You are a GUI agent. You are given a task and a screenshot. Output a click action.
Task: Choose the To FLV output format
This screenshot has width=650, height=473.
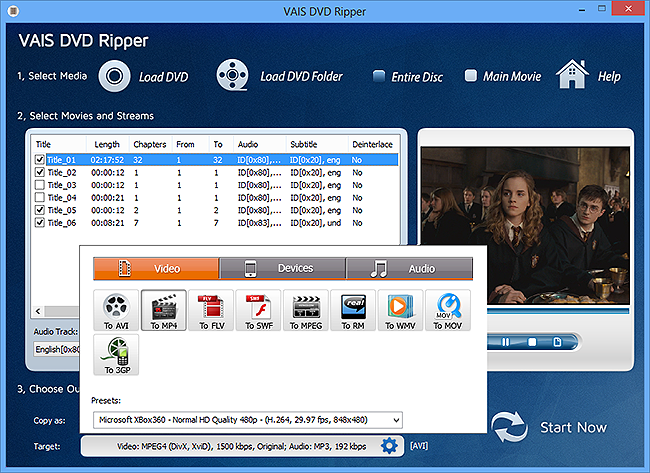point(212,310)
